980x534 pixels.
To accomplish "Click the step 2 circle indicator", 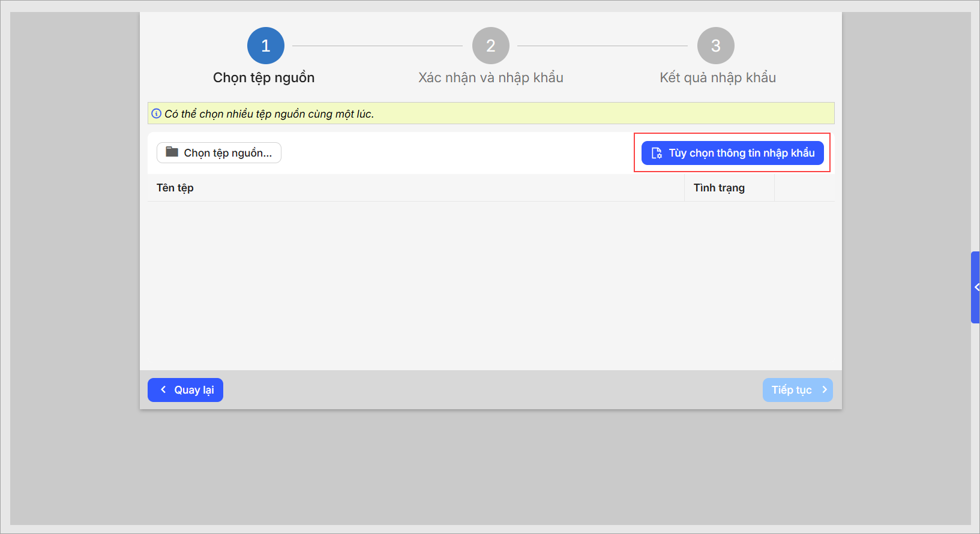I will [x=490, y=46].
